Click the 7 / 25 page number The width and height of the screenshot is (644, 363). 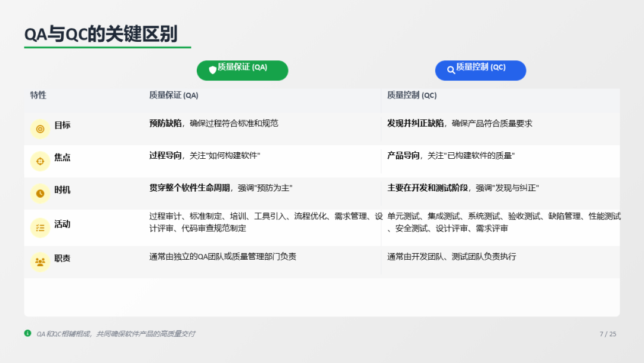[x=608, y=334]
